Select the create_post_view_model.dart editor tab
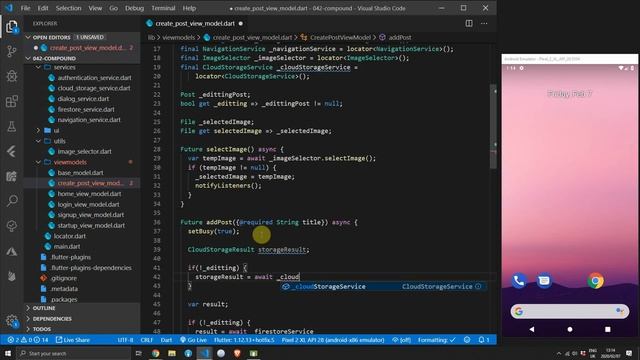Screen dimensions: 640x360 196,24
